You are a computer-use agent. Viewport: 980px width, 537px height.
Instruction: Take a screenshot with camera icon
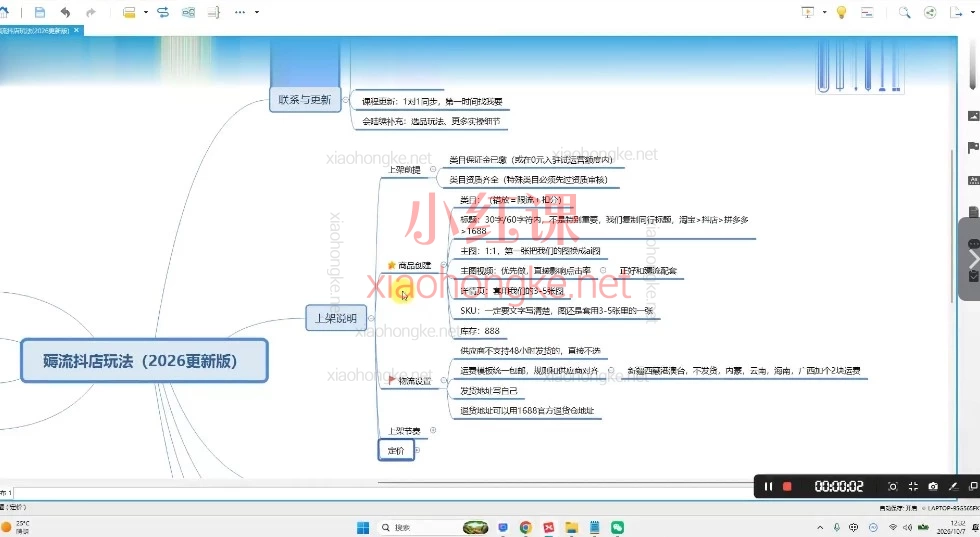pos(933,486)
